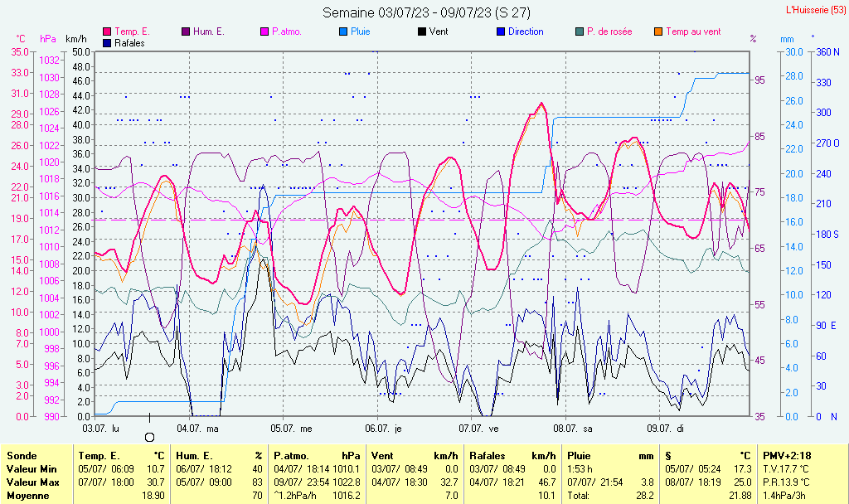This screenshot has height=504, width=849.
Task: Click the purple Hum. E. legend swatch
Action: 186,32
